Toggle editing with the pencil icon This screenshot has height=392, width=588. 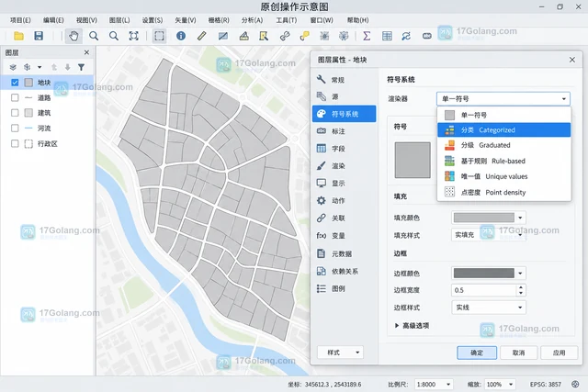[202, 36]
